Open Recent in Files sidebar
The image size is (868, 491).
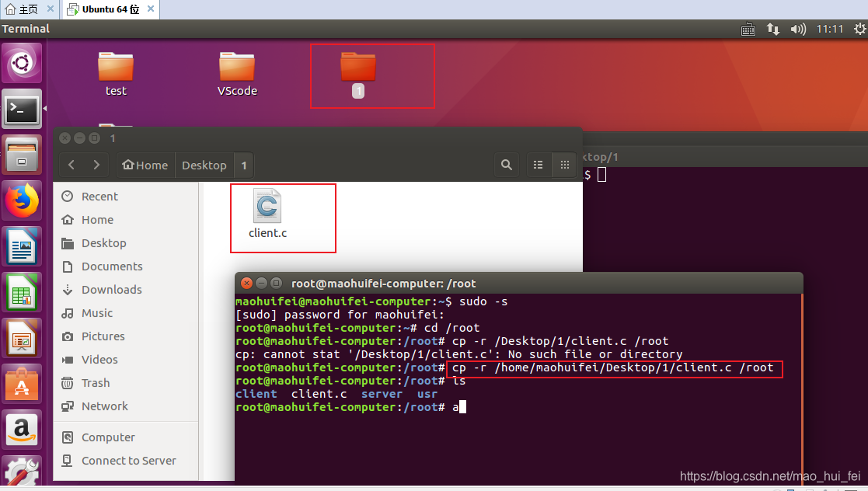tap(126, 197)
